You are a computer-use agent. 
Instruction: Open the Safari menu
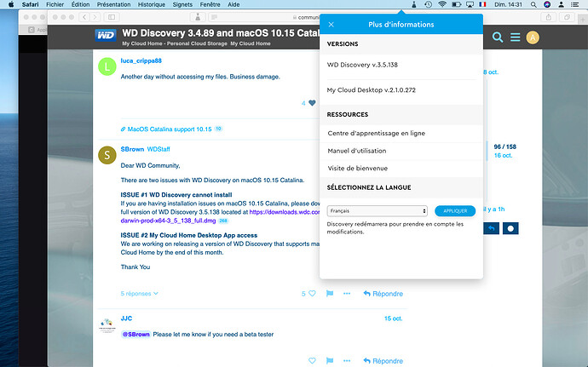(x=30, y=4)
